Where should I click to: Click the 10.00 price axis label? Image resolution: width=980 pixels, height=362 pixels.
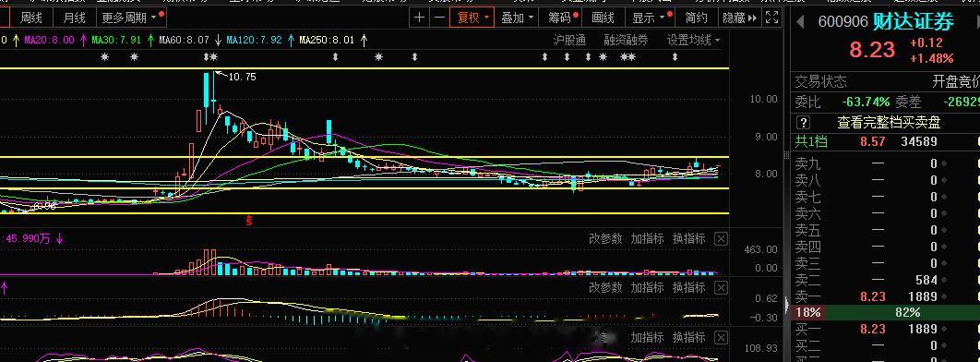tap(763, 99)
